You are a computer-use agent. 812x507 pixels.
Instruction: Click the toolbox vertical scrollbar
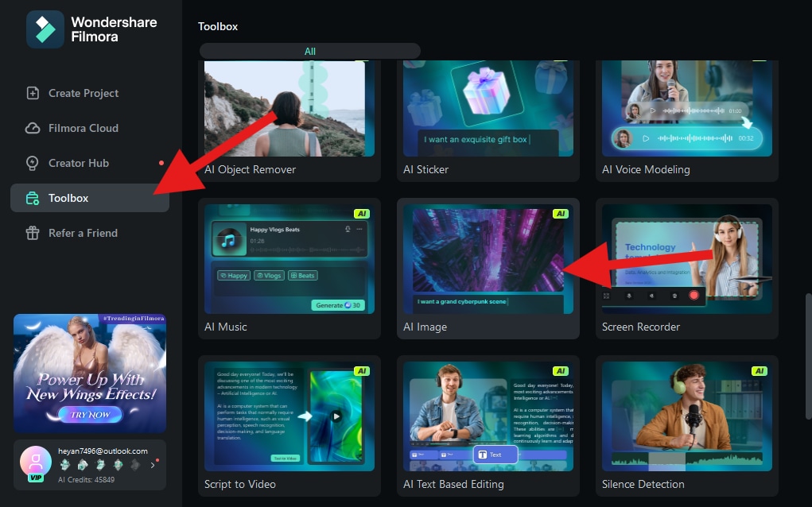pos(808,356)
